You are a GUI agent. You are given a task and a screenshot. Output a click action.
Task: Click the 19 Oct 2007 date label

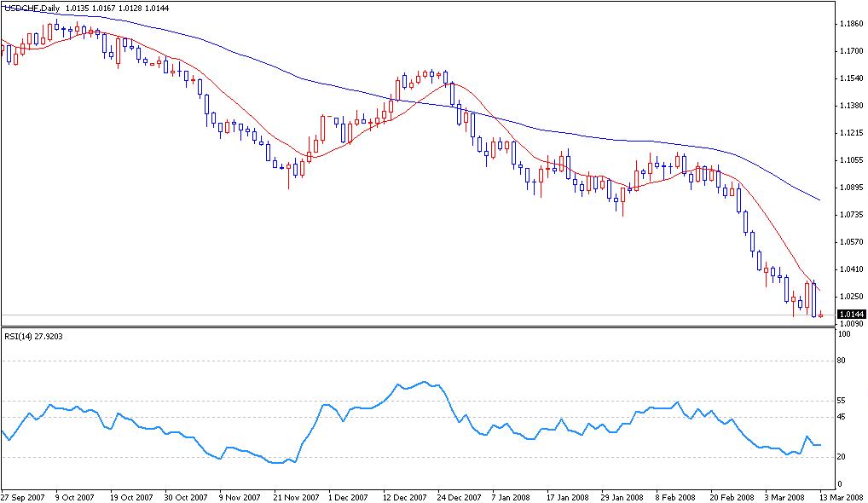(x=131, y=498)
